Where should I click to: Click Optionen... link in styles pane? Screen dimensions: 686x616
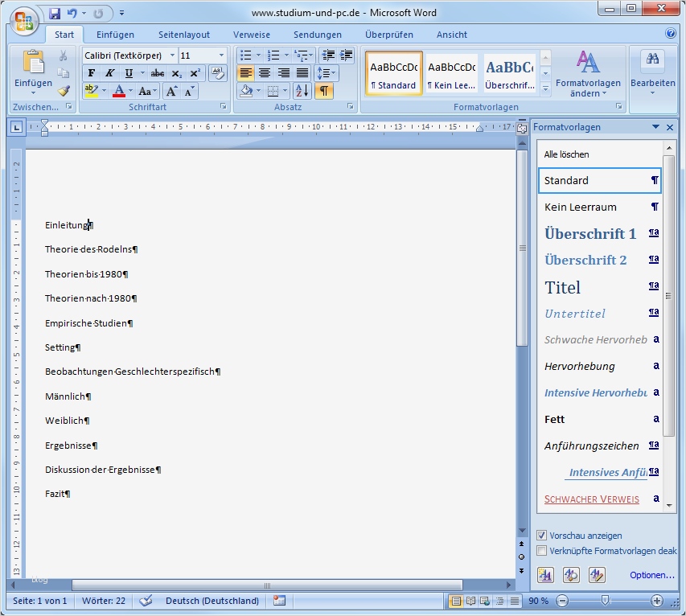(652, 575)
